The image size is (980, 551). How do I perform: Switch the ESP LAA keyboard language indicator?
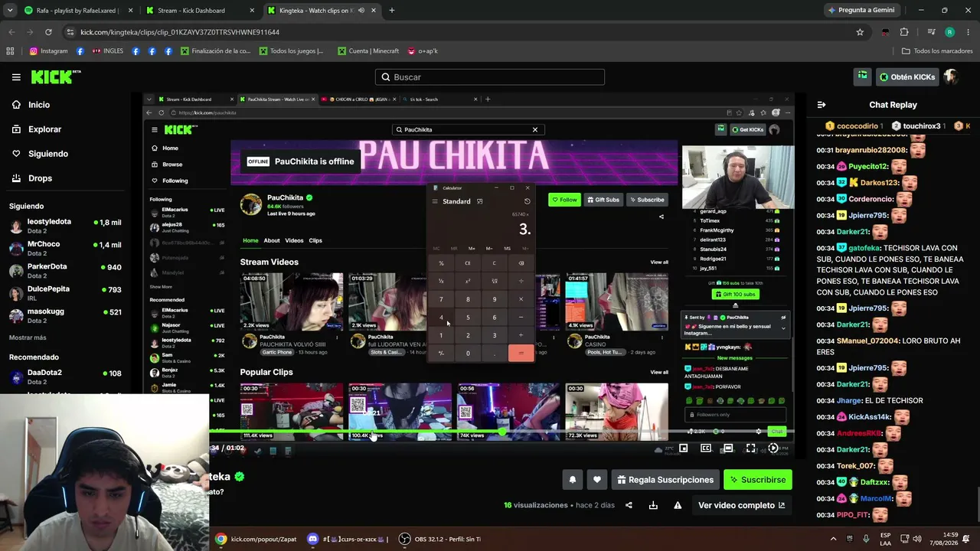coord(885,540)
